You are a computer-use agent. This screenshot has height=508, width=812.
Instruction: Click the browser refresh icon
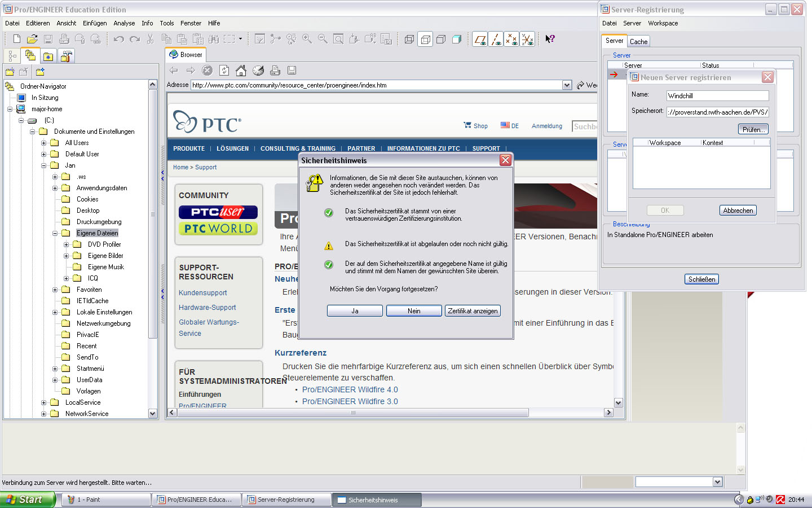tap(224, 71)
